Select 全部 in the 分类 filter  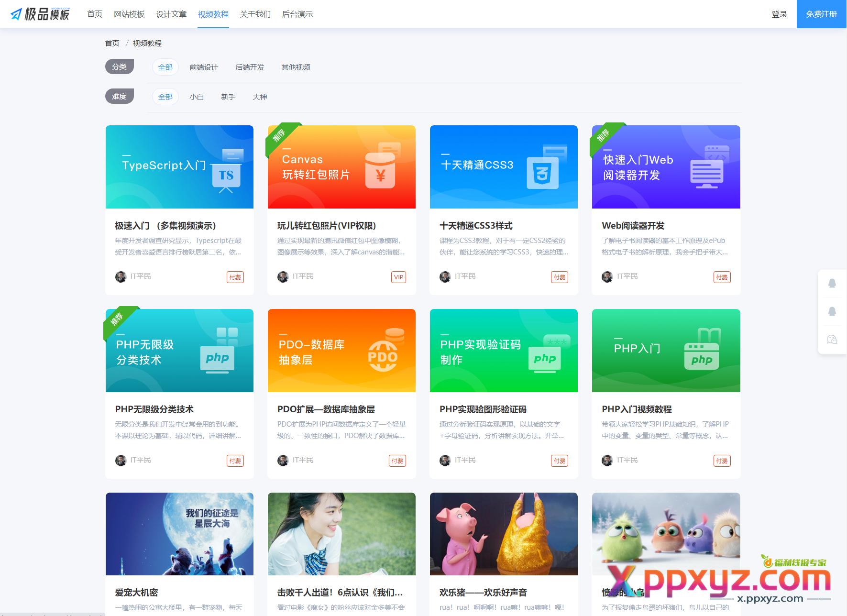[x=165, y=67]
